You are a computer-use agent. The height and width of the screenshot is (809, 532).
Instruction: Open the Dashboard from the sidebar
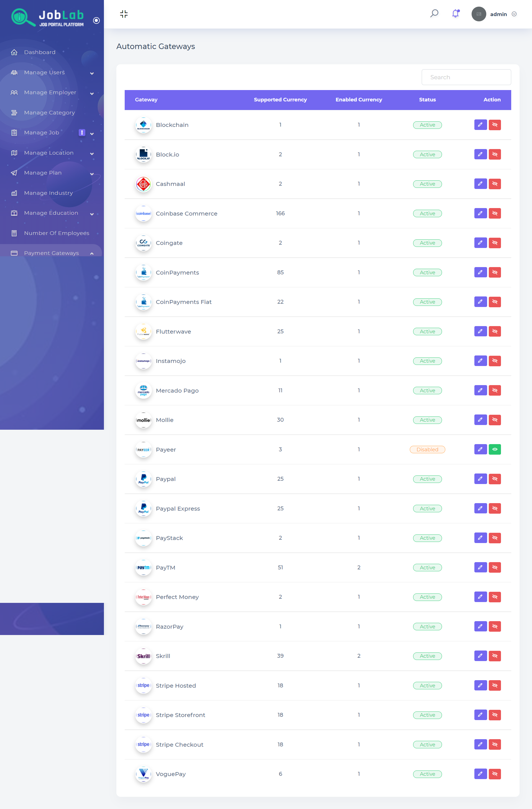pos(40,52)
